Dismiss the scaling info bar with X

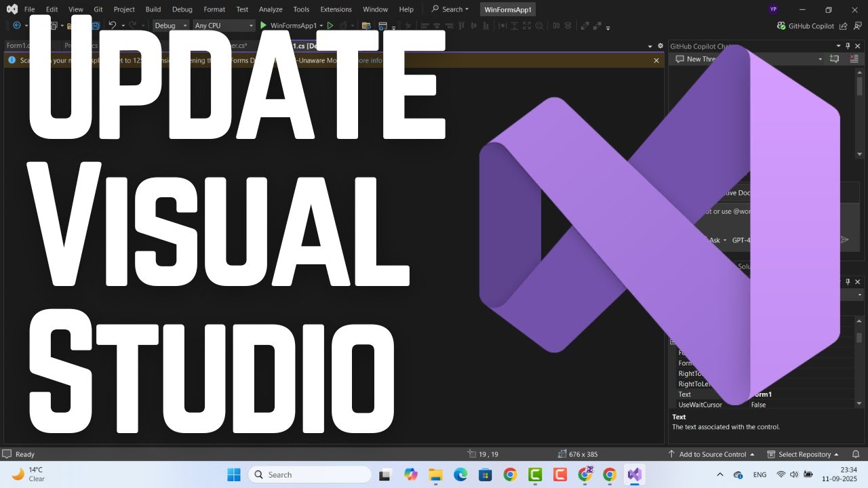click(x=656, y=60)
